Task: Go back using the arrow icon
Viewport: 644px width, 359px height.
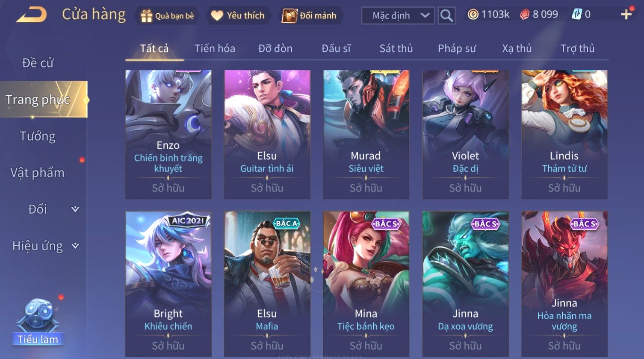Action: (31, 15)
